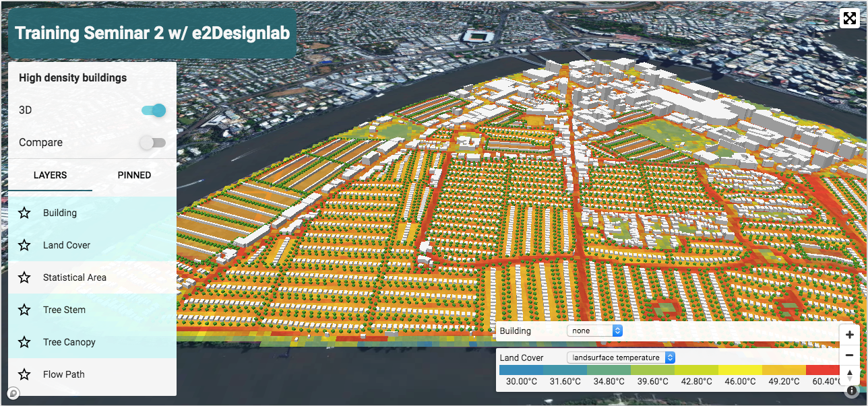Open the map attribution info icon
Viewport: 868px width, 406px height.
click(x=852, y=391)
